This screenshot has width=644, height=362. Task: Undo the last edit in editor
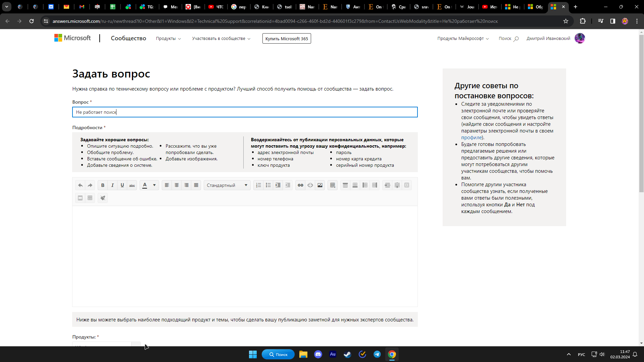(80, 185)
